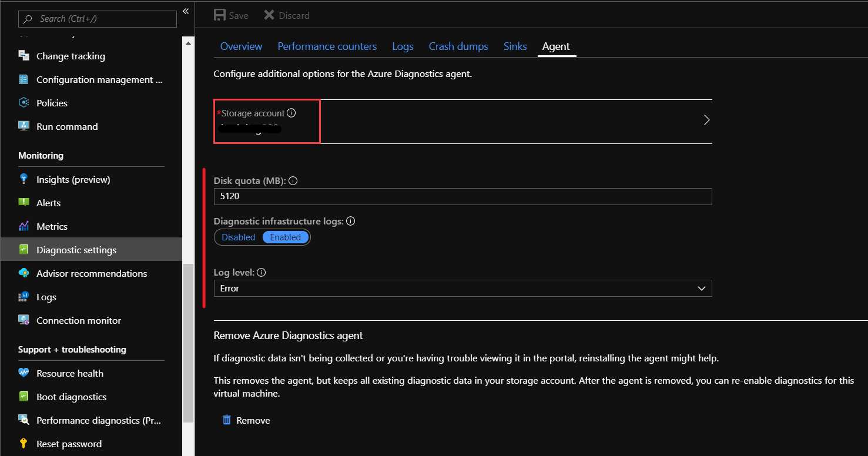Click Disk quota info icon
Viewport: 868px width, 456px height.
(x=293, y=181)
